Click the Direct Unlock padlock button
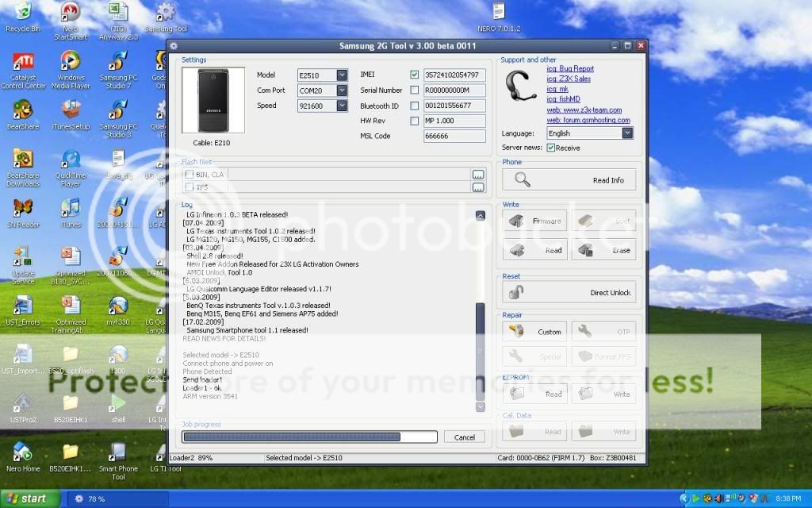 coord(569,292)
